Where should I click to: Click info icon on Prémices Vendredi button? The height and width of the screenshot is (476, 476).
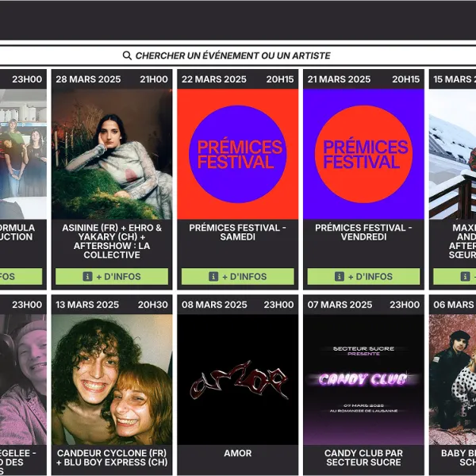pyautogui.click(x=340, y=276)
